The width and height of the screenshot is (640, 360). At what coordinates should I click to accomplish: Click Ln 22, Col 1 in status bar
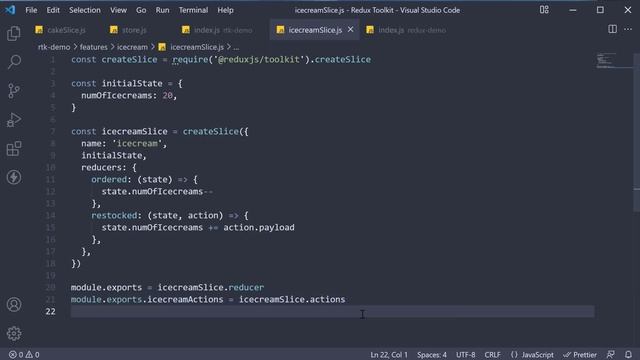[x=389, y=355]
